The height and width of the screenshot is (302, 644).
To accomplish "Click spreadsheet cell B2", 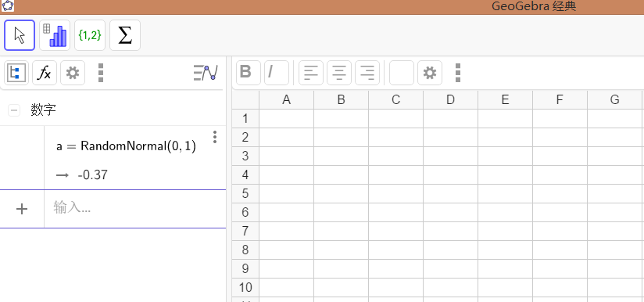I will tap(341, 137).
